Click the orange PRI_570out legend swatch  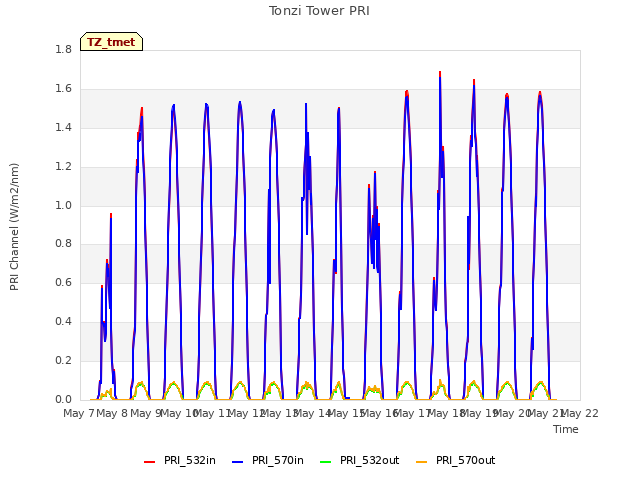(x=422, y=462)
